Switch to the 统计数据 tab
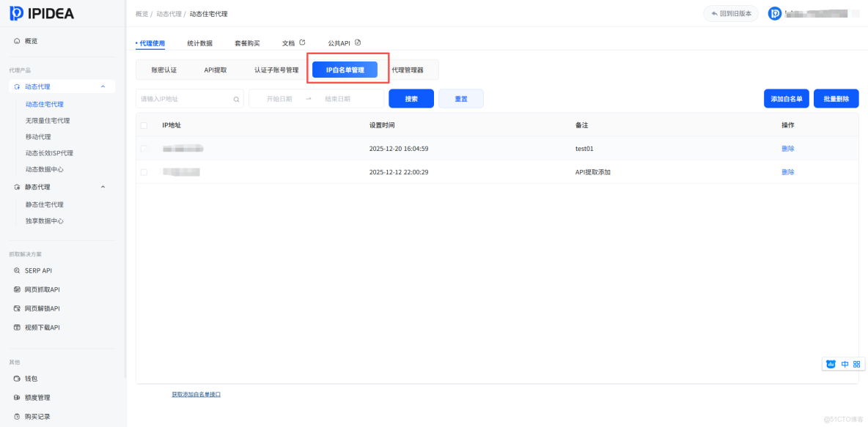The width and height of the screenshot is (868, 427). tap(196, 42)
